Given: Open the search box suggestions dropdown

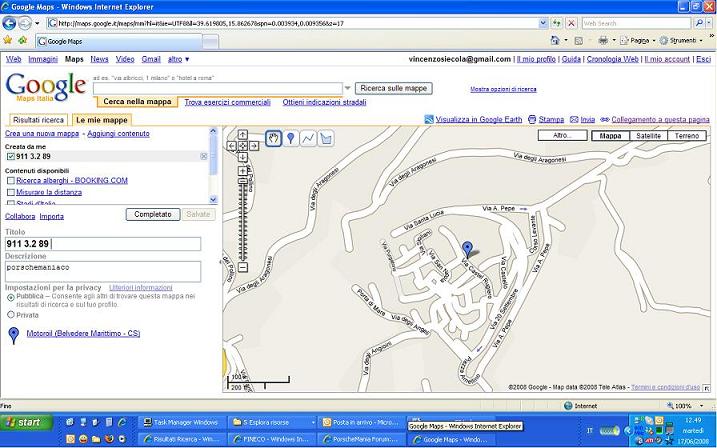Looking at the screenshot, I should (x=348, y=88).
